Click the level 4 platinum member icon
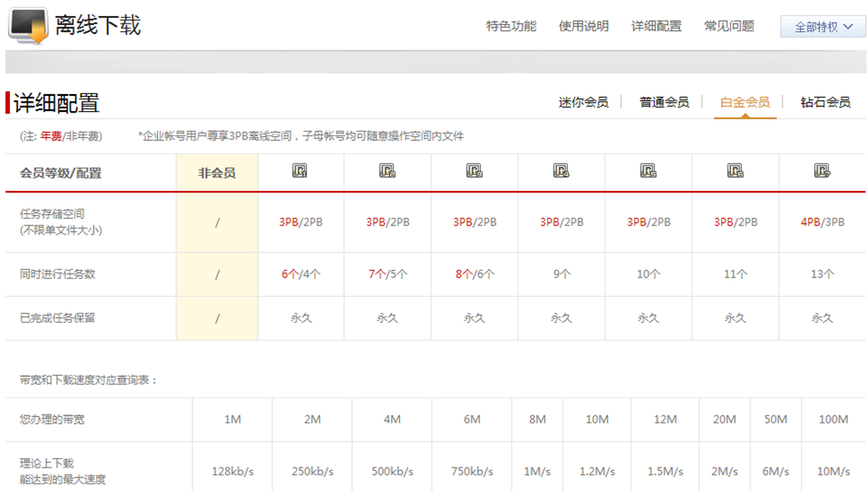Screen dimensions: 868x491 point(561,172)
